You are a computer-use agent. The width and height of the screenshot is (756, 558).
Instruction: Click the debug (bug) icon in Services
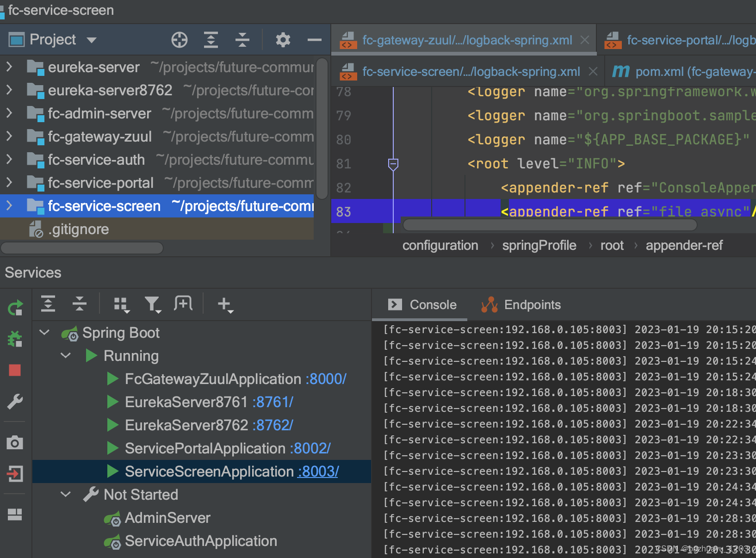(15, 339)
